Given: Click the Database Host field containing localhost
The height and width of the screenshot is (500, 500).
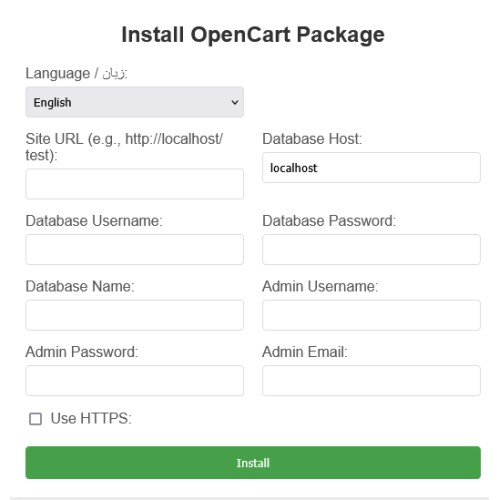Looking at the screenshot, I should (x=371, y=168).
